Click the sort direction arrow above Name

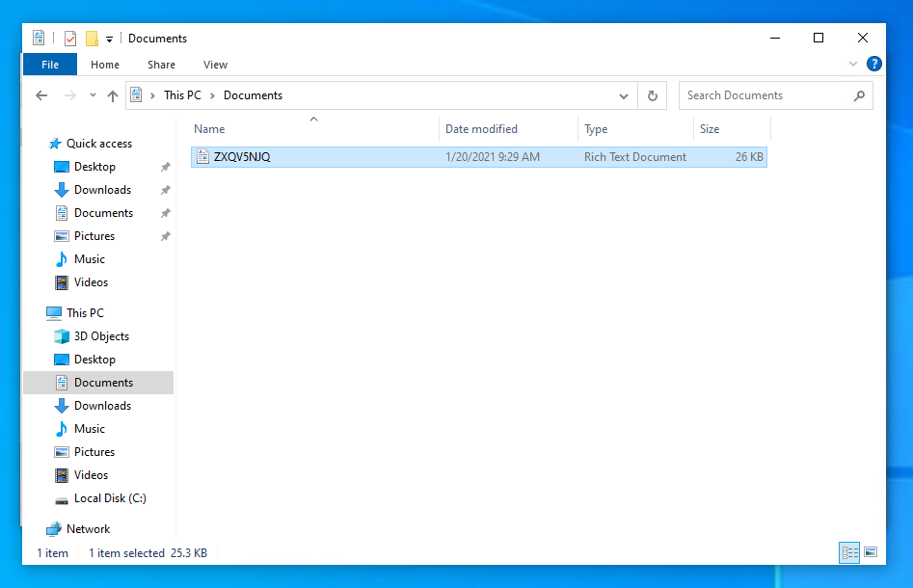click(314, 120)
